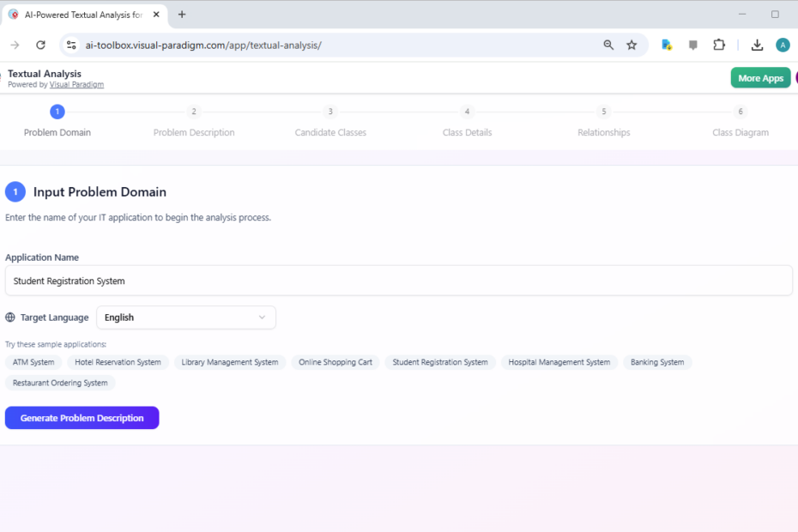Open Downloads from the toolbar icon

click(x=757, y=45)
